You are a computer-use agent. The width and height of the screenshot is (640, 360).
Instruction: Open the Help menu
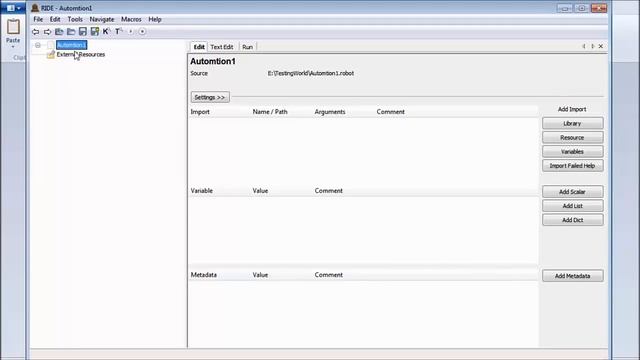pos(155,19)
